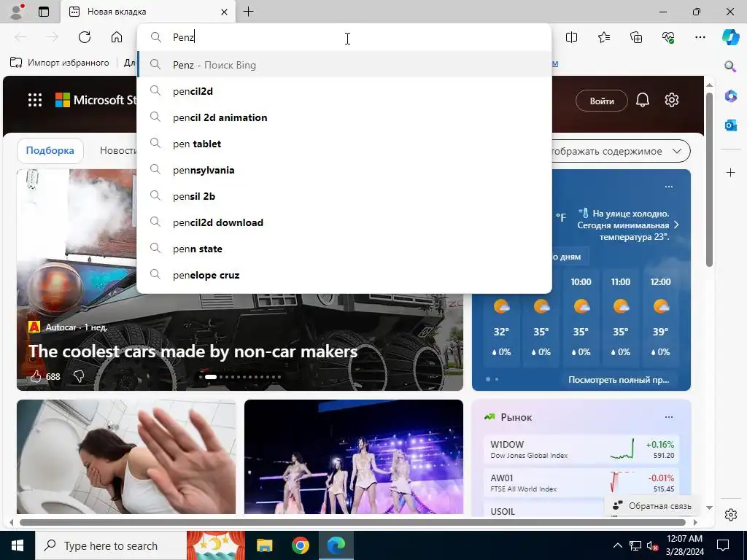Screen dimensions: 747x560
Task: Open the app launcher grid icon
Action: (x=35, y=100)
